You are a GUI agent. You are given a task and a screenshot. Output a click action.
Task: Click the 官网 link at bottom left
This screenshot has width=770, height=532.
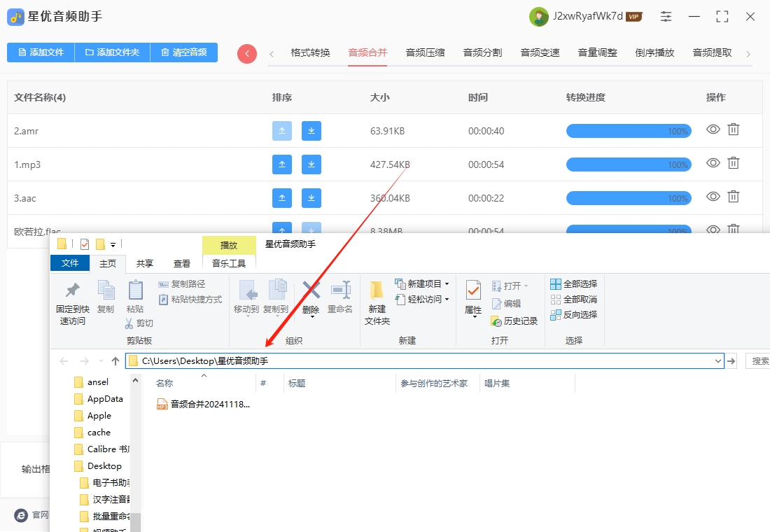click(32, 514)
